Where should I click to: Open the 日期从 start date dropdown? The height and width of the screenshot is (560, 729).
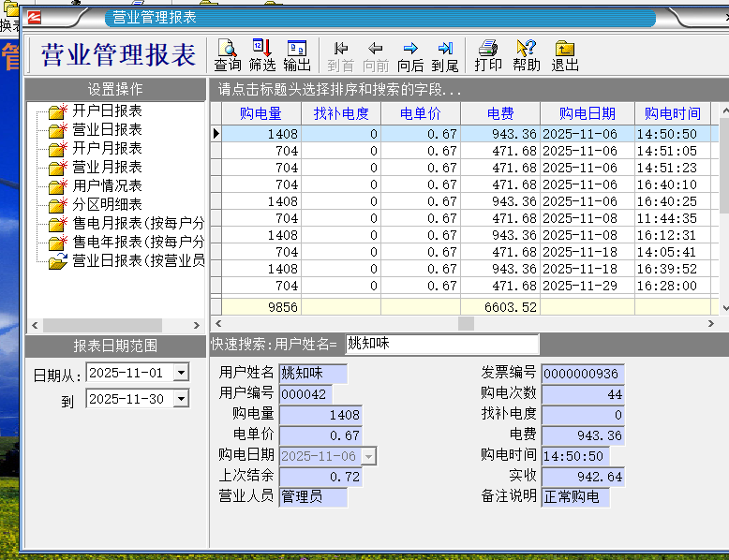[181, 373]
